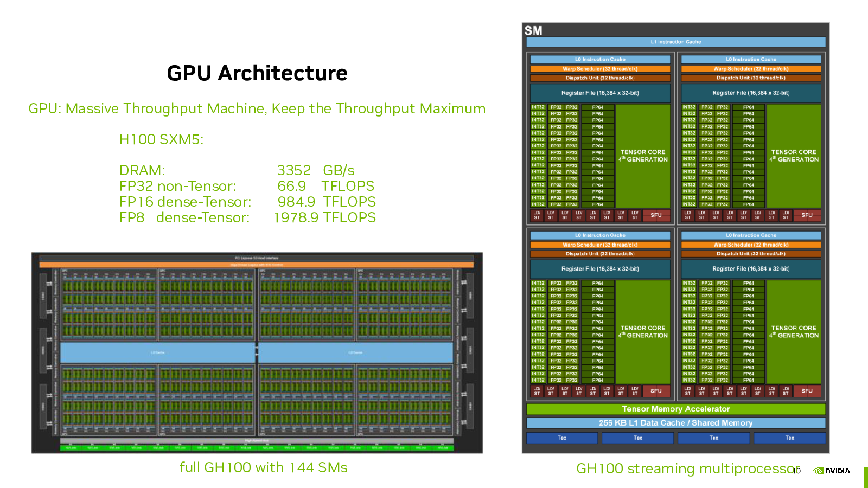Click bottom-left quadrant L0 Instruction Cache
This screenshot has width=868, height=488.
[601, 235]
